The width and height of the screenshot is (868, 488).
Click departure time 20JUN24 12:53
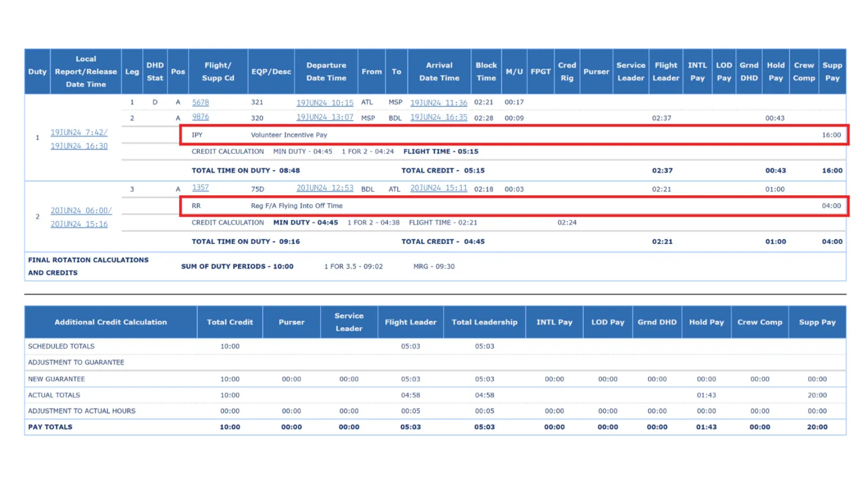coord(324,188)
